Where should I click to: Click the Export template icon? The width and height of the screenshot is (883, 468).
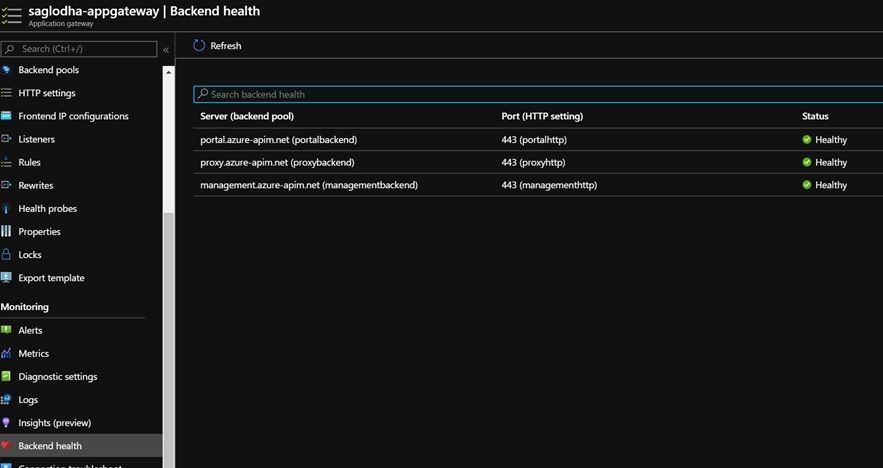point(6,278)
